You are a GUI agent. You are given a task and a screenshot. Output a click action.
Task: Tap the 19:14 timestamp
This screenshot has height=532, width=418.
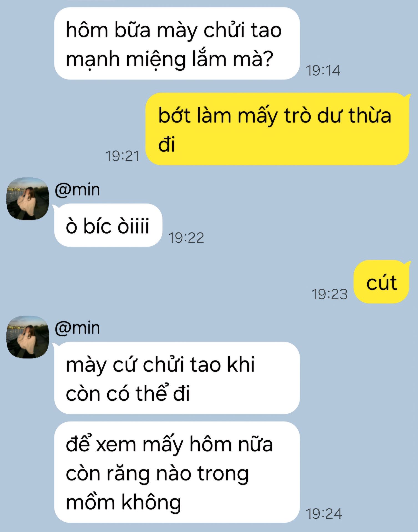tap(323, 70)
